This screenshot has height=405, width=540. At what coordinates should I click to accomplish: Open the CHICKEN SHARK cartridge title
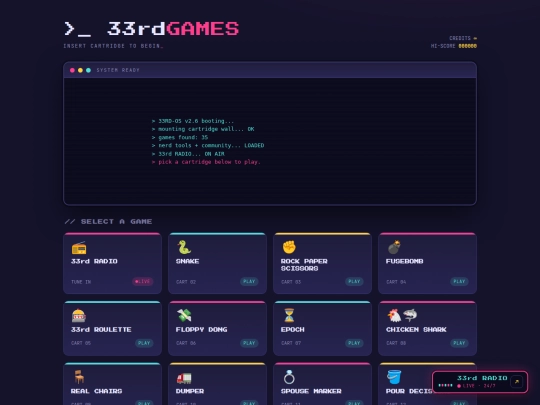click(x=416, y=329)
